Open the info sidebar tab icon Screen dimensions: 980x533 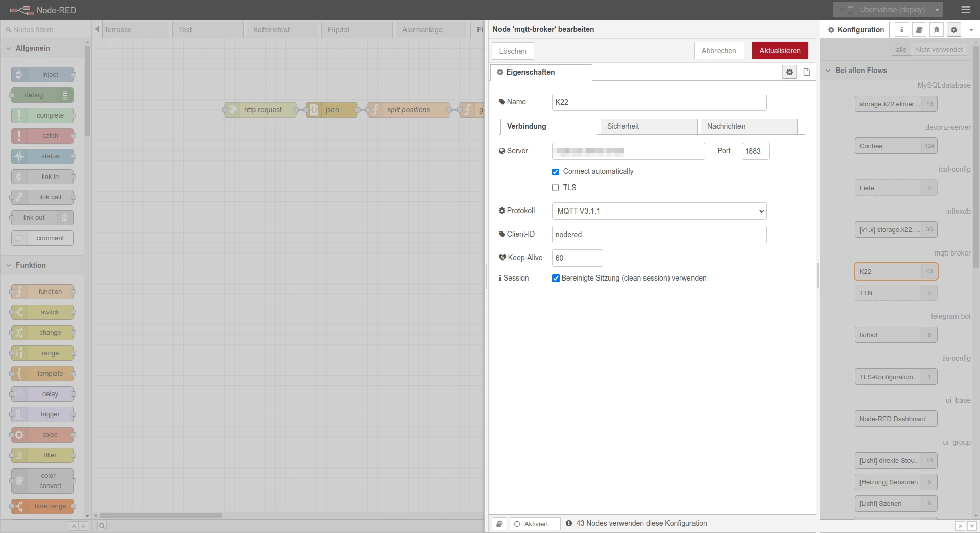(x=902, y=30)
